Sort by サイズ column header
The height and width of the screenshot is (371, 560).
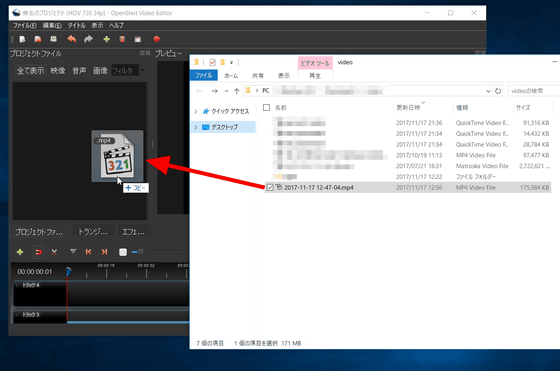pyautogui.click(x=523, y=107)
